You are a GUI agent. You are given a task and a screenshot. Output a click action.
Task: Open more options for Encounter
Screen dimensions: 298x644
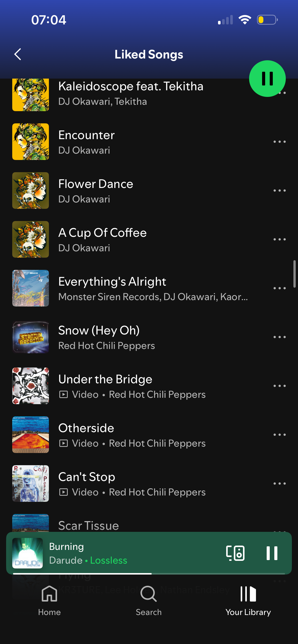[279, 142]
